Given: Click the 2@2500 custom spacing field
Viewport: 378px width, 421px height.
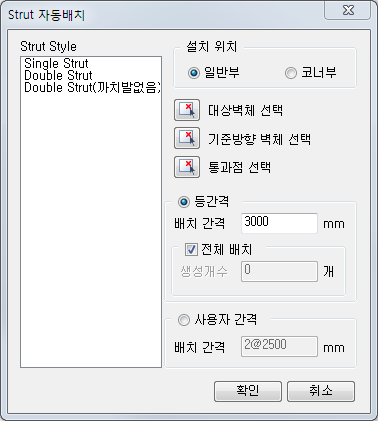Looking at the screenshot, I should click(x=279, y=346).
